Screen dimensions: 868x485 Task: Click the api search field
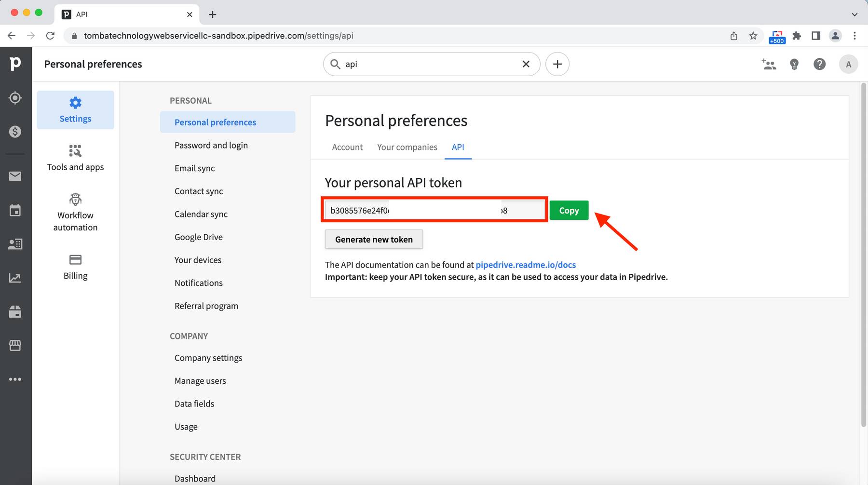point(432,64)
